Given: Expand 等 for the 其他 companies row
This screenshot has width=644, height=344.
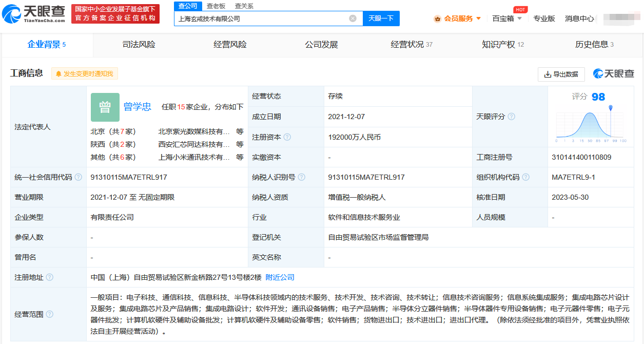Looking at the screenshot, I should point(240,157).
